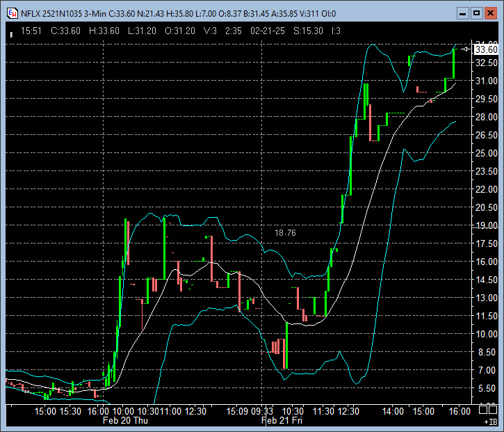Click the 11.50 price axis label
The width and height of the screenshot is (504, 432).
(487, 317)
